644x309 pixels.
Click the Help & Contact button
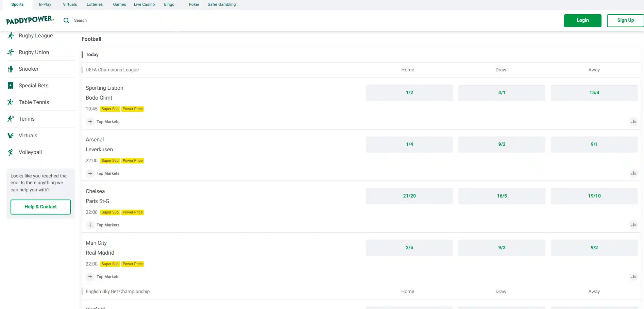[40, 207]
